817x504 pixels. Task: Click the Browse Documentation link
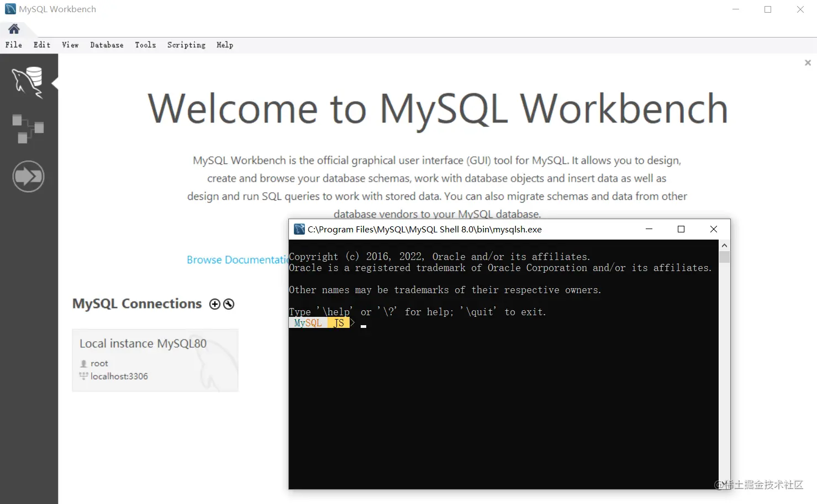238,260
